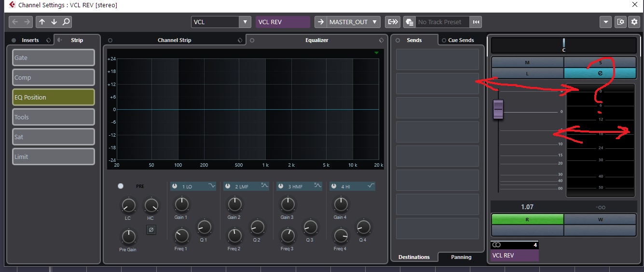Screen dimensions: 644x272
Task: Open the track preset library icon
Action: click(x=410, y=22)
